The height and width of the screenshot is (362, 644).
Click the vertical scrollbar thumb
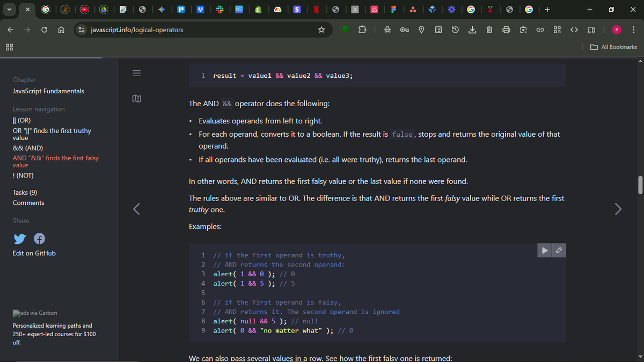click(x=640, y=184)
